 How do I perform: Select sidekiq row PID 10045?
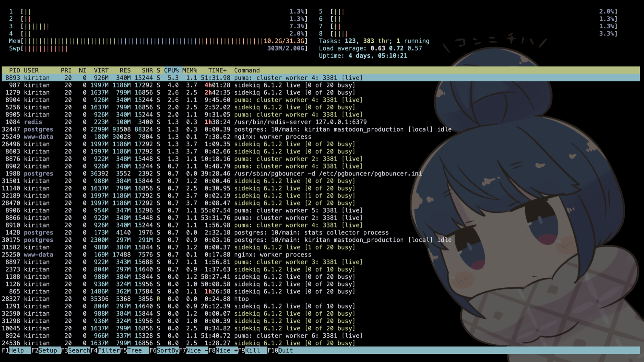[321, 328]
